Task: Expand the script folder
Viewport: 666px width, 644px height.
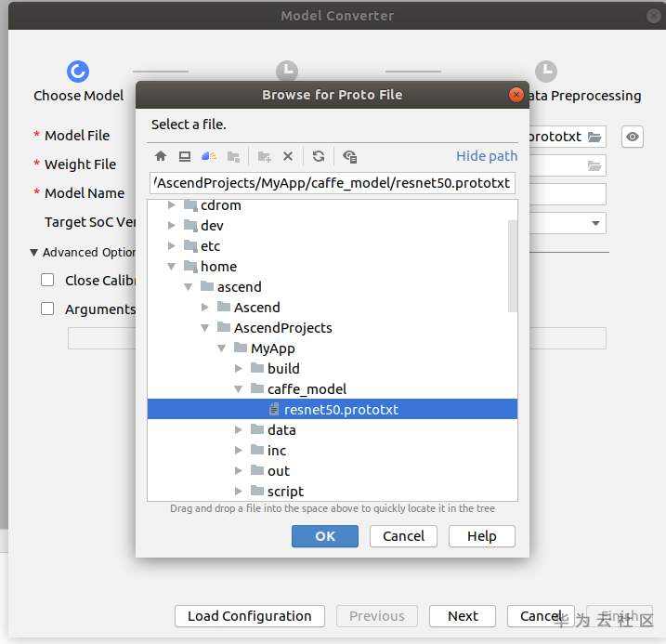Action: (x=239, y=491)
